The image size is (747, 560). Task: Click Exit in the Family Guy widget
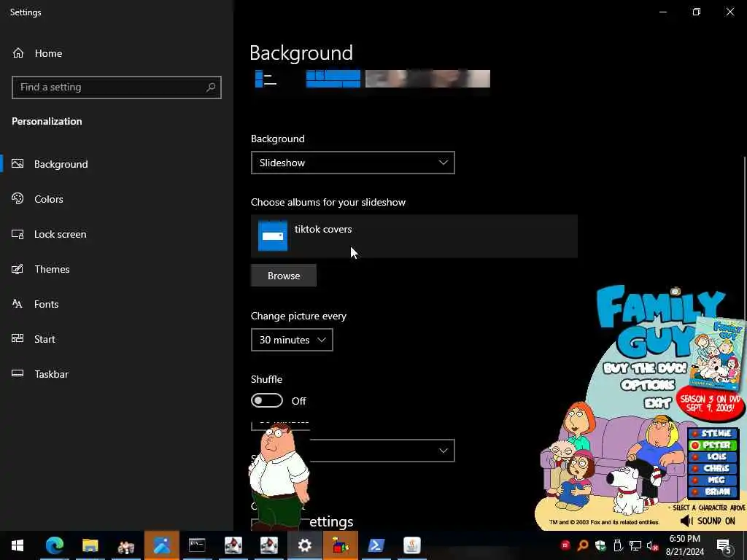[657, 402]
